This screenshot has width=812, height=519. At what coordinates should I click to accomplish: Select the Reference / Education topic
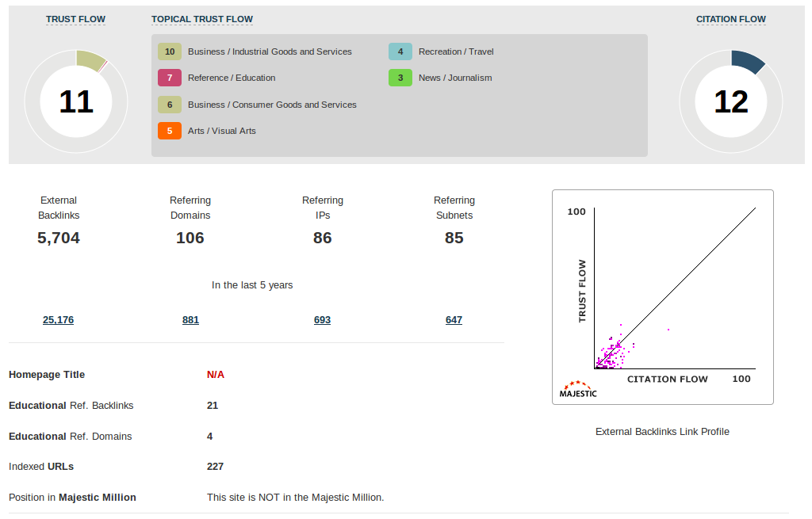point(232,78)
